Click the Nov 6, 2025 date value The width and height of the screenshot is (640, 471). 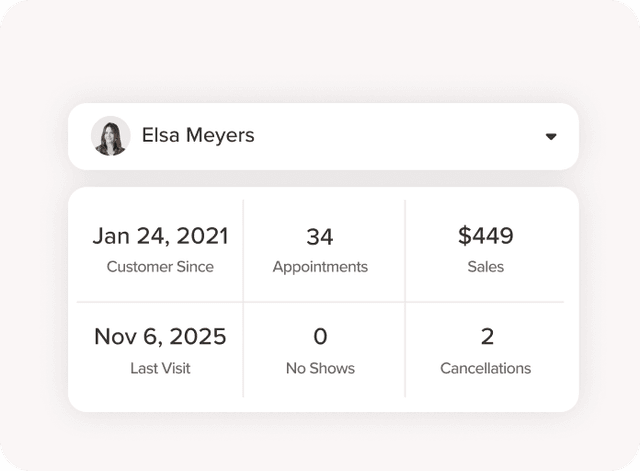point(160,336)
